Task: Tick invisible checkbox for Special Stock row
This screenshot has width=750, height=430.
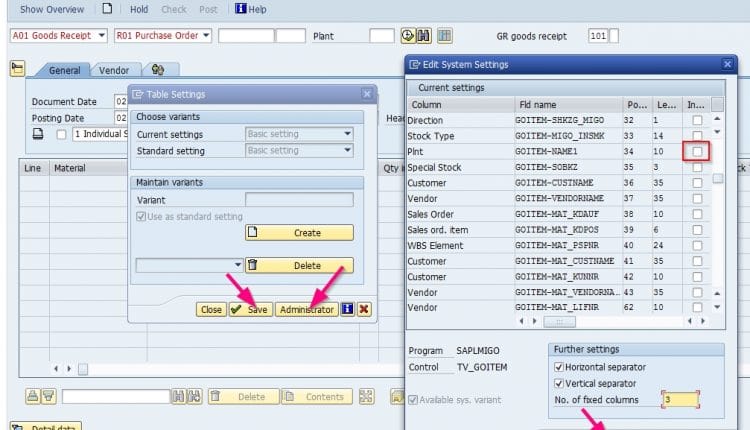Action: click(697, 167)
